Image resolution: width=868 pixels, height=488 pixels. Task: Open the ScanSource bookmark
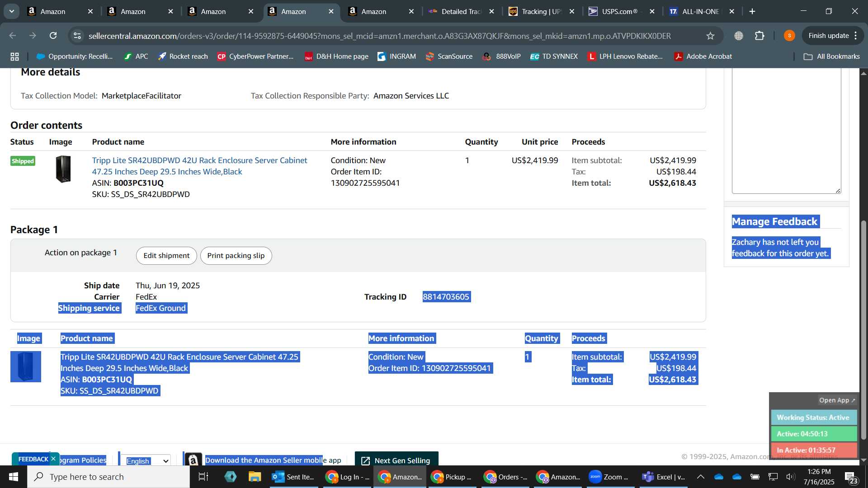click(449, 56)
